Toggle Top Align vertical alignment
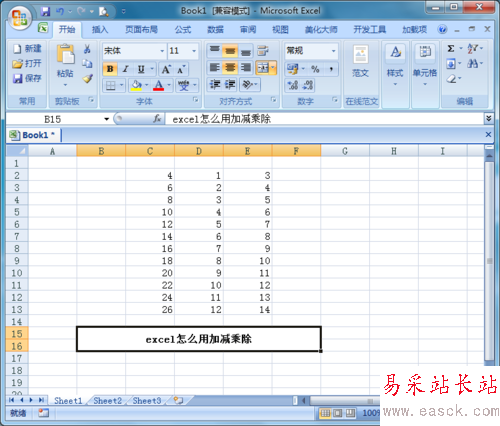Viewport: 500px width, 426px height. (215, 51)
